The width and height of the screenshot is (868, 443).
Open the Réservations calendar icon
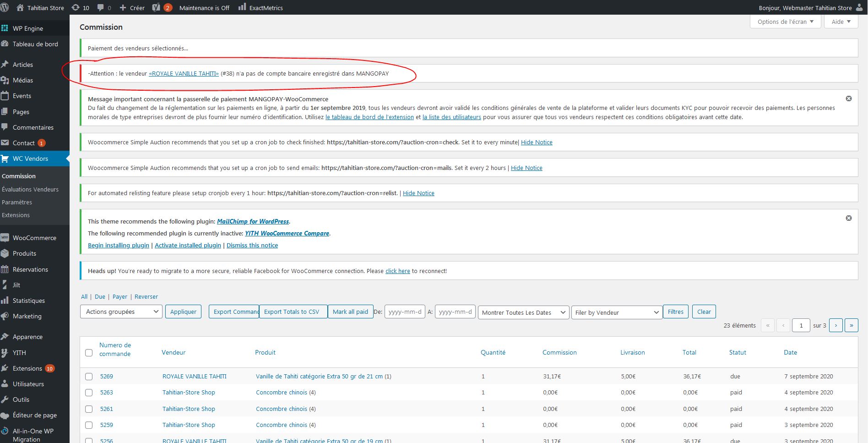5,269
